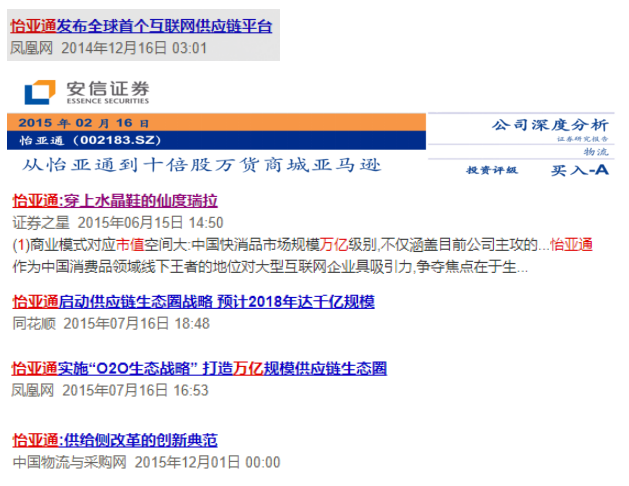Click the 公司深度分析 report heading
This screenshot has width=629, height=486.
[549, 124]
